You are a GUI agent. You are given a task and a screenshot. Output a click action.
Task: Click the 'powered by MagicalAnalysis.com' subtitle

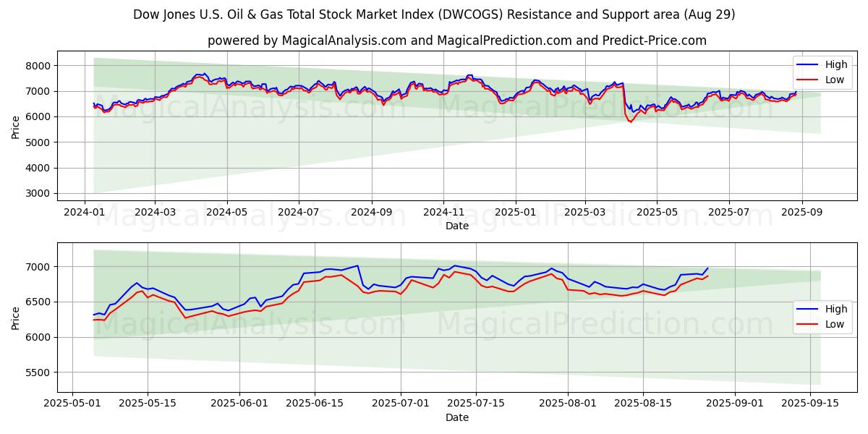point(457,41)
